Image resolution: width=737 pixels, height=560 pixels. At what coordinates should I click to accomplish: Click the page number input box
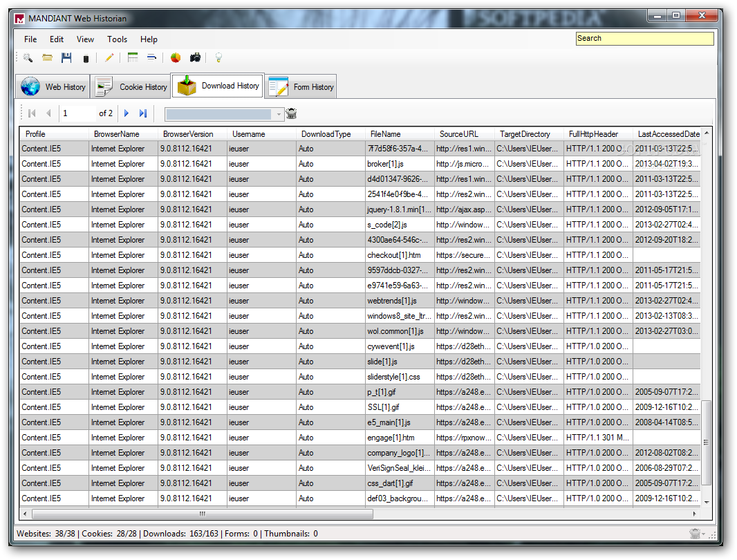point(77,113)
